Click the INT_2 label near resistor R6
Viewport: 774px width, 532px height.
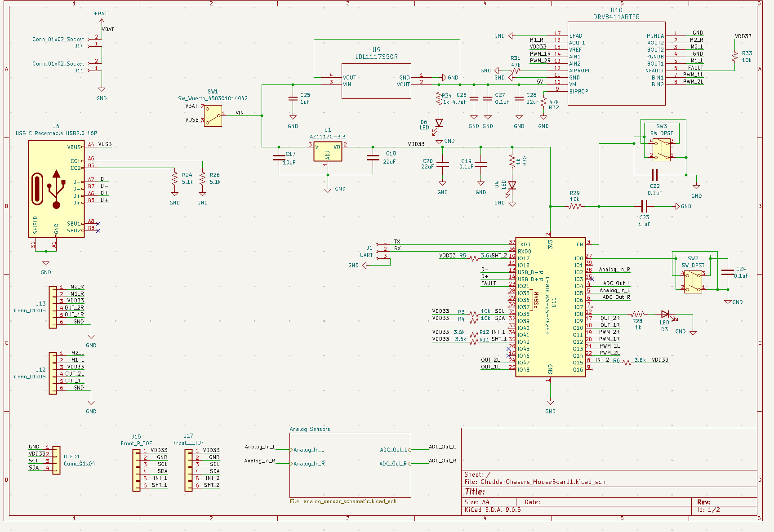click(602, 360)
